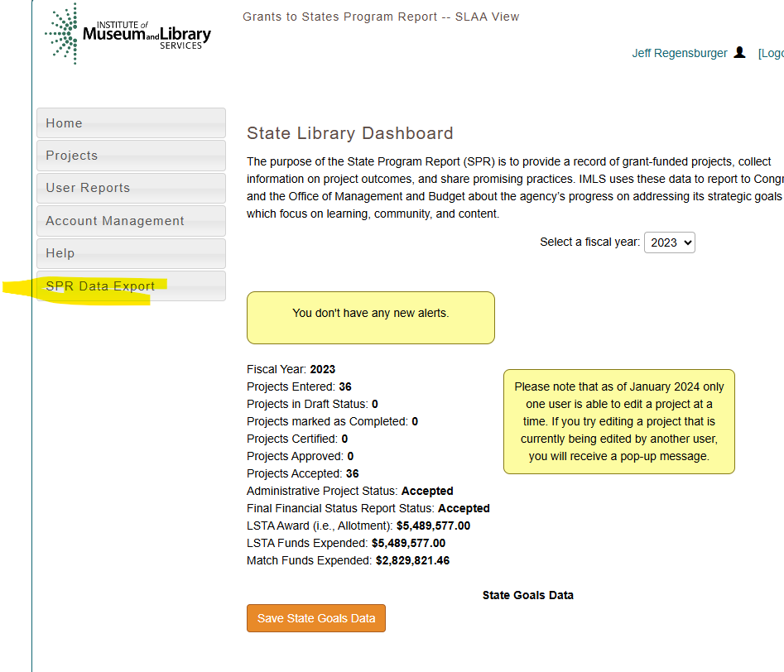
Task: Click 'Projects Approved: 0' line
Action: coord(300,457)
